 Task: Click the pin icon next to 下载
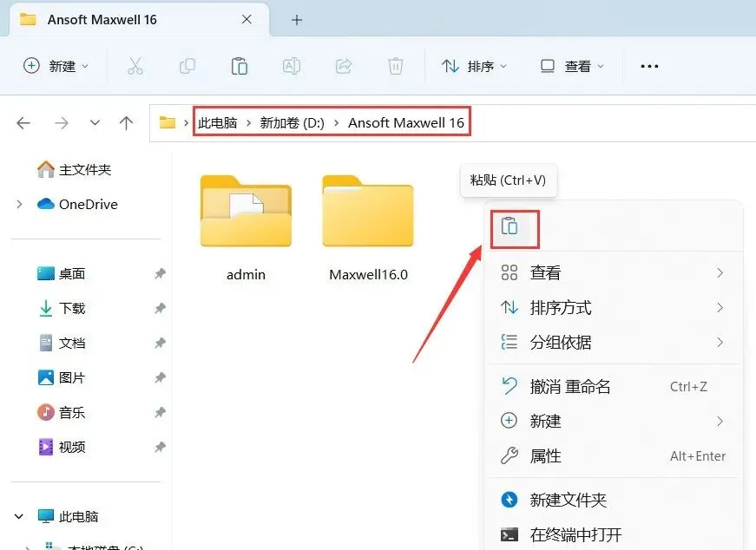coord(160,309)
